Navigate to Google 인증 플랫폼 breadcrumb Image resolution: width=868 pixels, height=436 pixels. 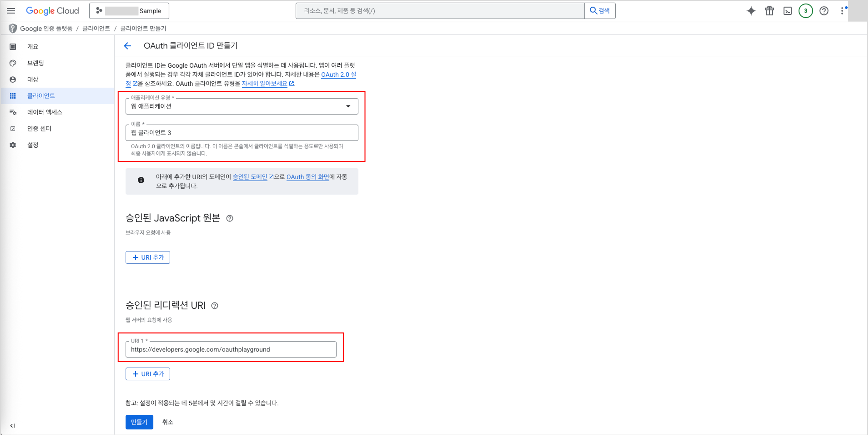[x=46, y=28]
